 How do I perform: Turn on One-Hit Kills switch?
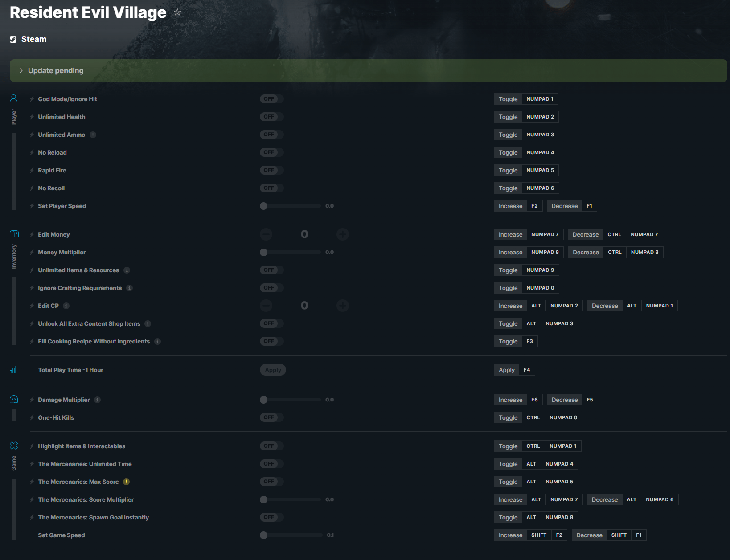point(272,417)
